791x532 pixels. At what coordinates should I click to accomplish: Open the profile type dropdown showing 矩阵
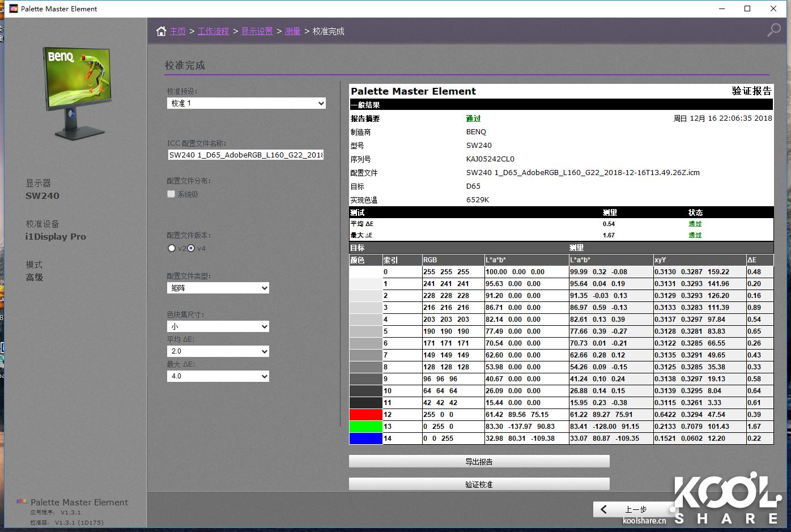[x=218, y=288]
